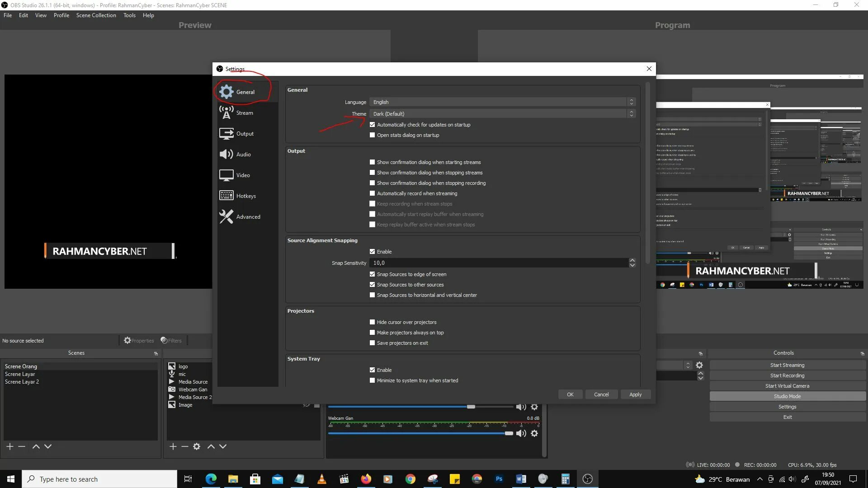Click the Apply button
Image resolution: width=868 pixels, height=488 pixels.
coord(635,394)
